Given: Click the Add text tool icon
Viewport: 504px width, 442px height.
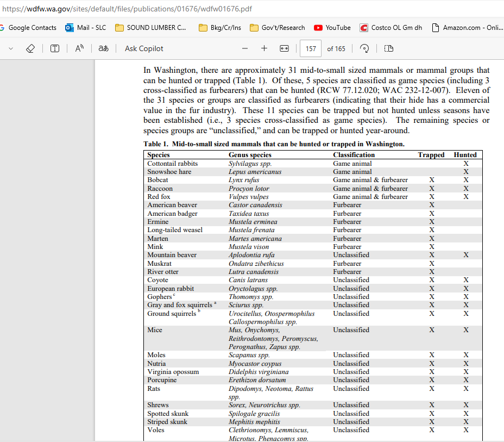Looking at the screenshot, I should pos(55,48).
